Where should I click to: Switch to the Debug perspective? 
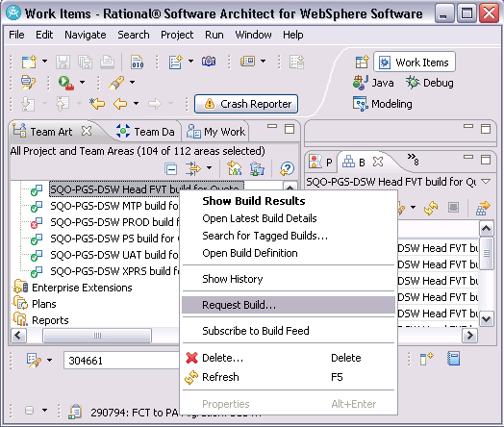(429, 83)
